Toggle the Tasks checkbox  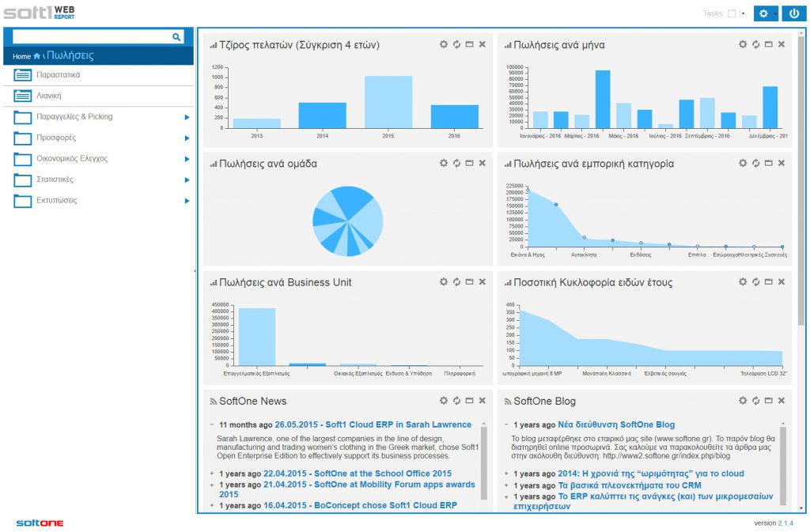click(732, 14)
